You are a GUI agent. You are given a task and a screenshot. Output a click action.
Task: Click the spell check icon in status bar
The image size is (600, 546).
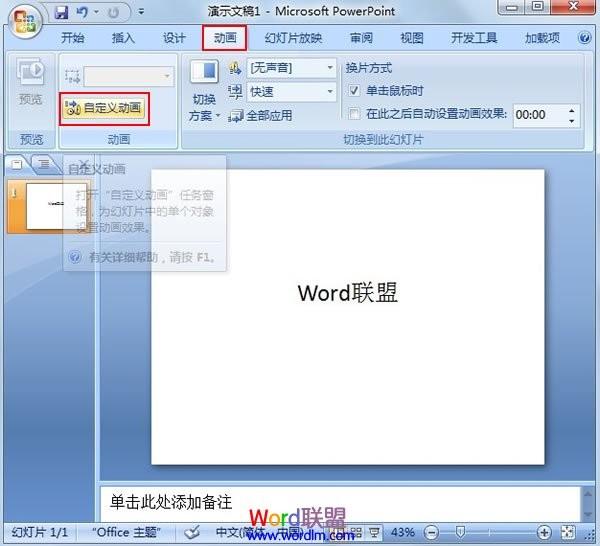tap(192, 532)
